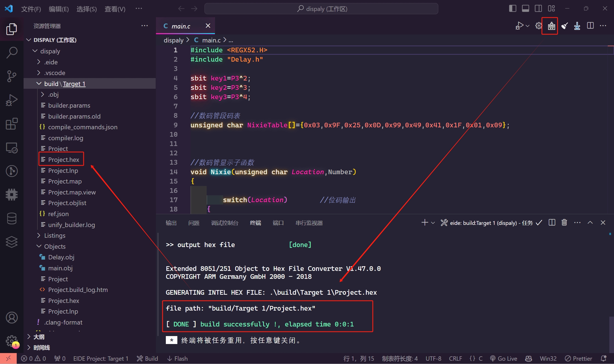Click EIDE Project: Target 1 in status bar
Viewport: 614px width, 364px height.
coord(101,359)
